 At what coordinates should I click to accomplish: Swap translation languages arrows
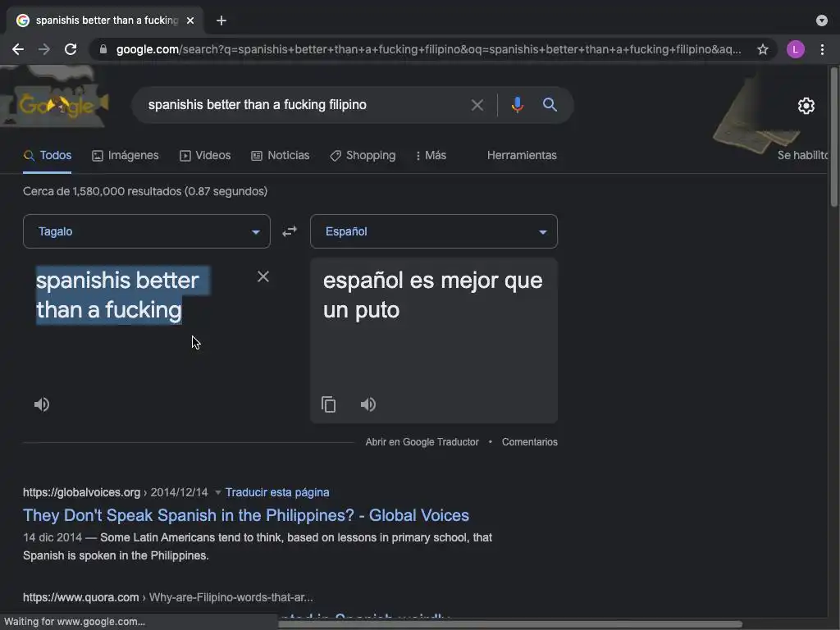[x=290, y=231]
